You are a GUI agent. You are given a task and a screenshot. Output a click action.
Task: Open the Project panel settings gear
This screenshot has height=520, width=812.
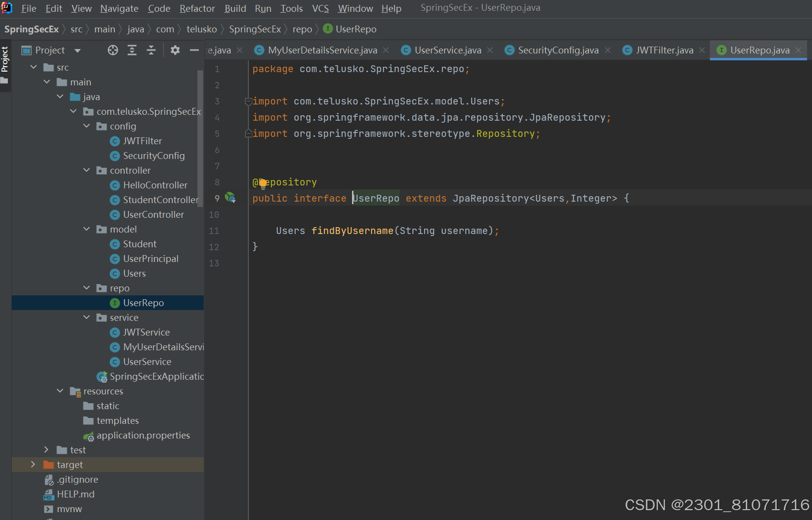click(x=175, y=50)
